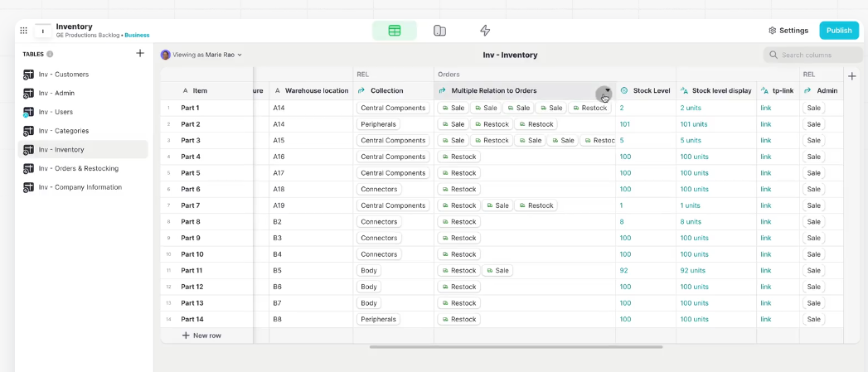The width and height of the screenshot is (868, 372).
Task: Open the apps grid menu icon
Action: coord(24,31)
